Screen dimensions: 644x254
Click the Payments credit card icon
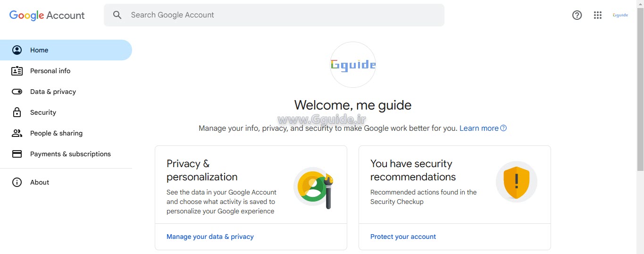tap(17, 154)
